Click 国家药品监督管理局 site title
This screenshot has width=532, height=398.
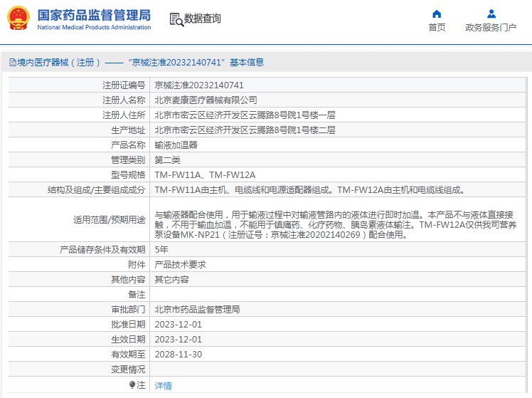point(94,15)
